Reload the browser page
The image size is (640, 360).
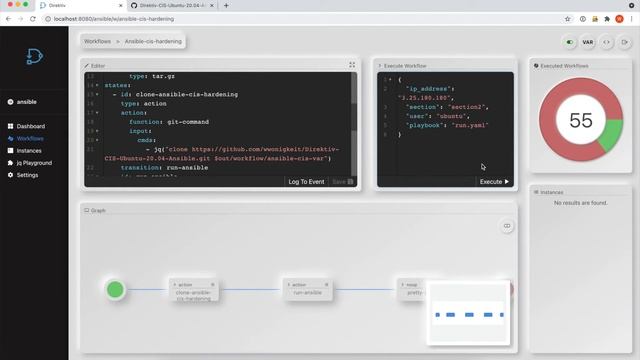[33, 19]
